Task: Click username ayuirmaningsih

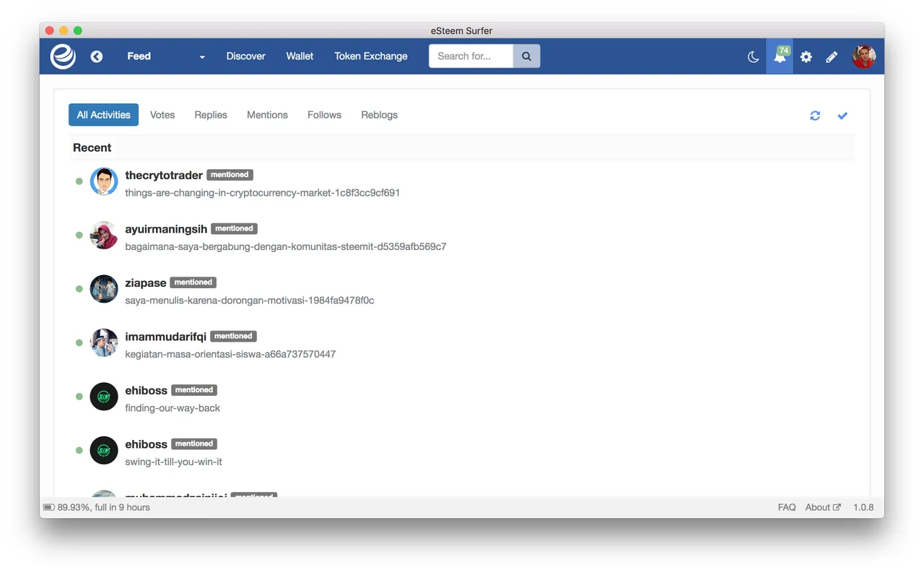Action: [166, 228]
